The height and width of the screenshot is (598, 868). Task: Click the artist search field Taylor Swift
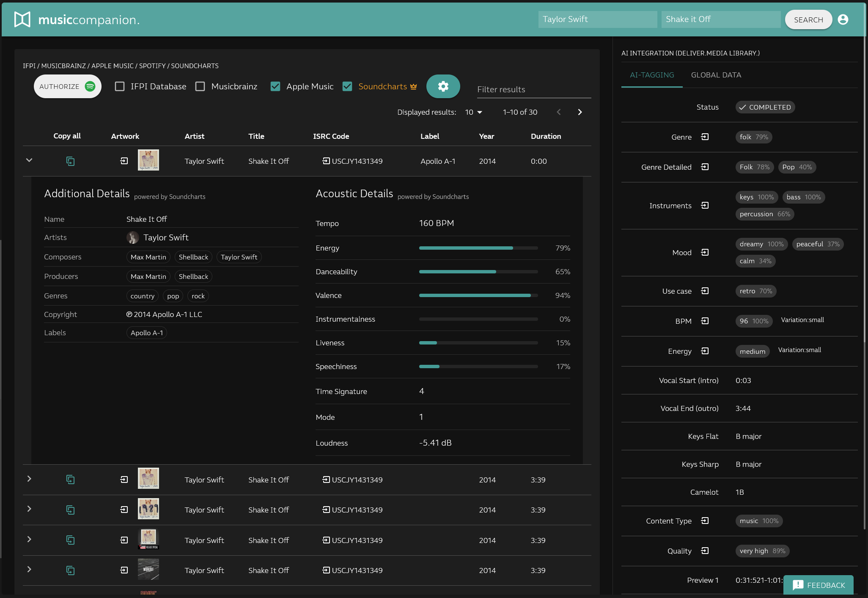tap(597, 19)
